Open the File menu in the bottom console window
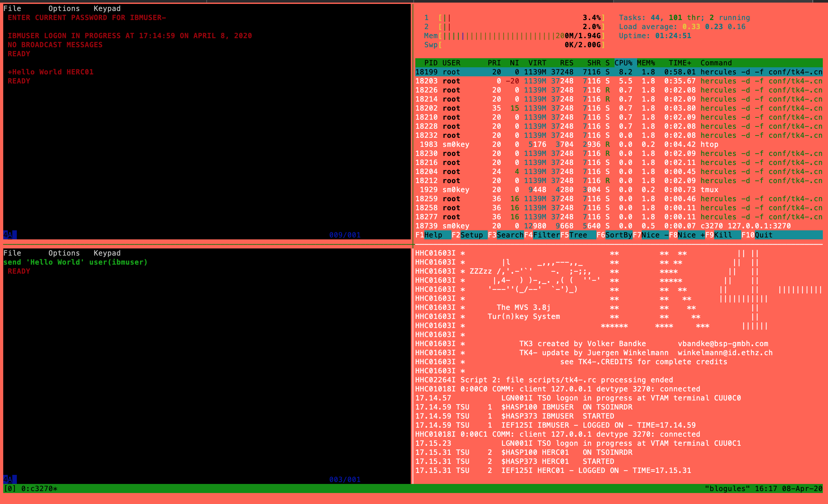Image resolution: width=828 pixels, height=504 pixels. pos(12,253)
